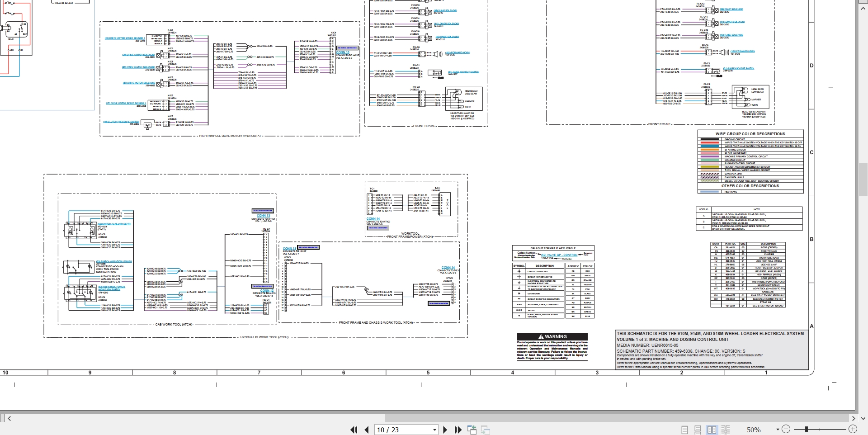The image size is (868, 435).
Task: Click the Switch Worktool Power link
Action: point(114,261)
